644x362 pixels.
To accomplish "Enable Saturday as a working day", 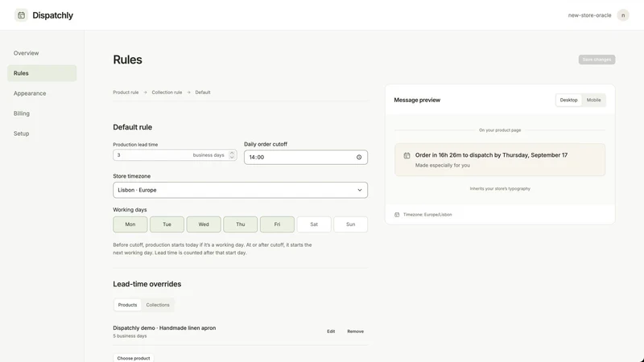I will pyautogui.click(x=314, y=224).
